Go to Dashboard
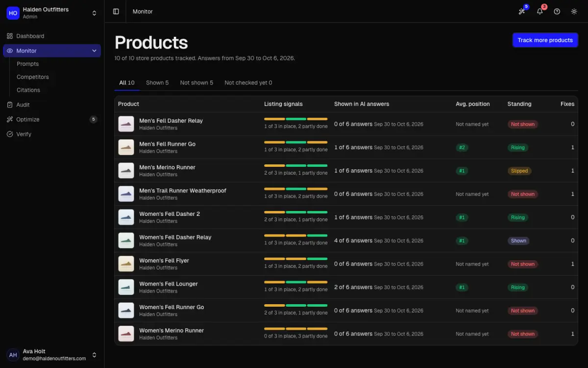Image resolution: width=588 pixels, height=368 pixels. (x=52, y=36)
